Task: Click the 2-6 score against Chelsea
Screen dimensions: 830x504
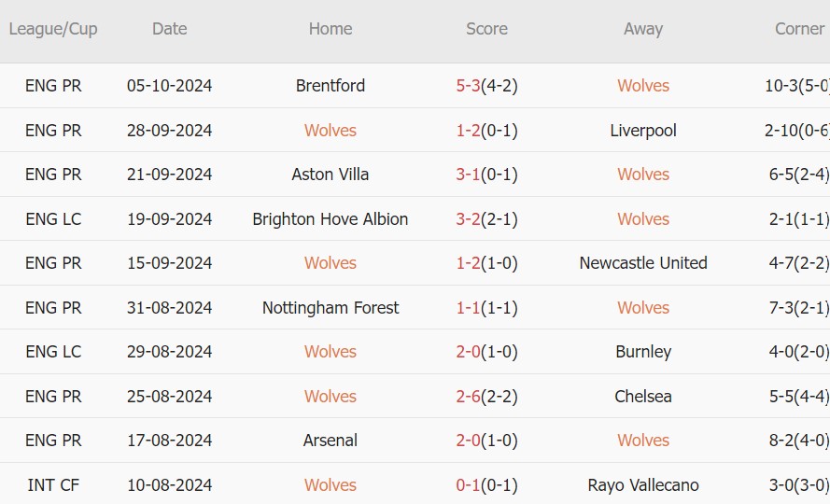Action: (x=469, y=397)
